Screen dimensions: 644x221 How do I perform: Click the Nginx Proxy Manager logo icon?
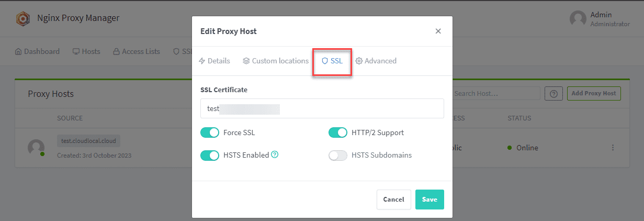[x=24, y=18]
